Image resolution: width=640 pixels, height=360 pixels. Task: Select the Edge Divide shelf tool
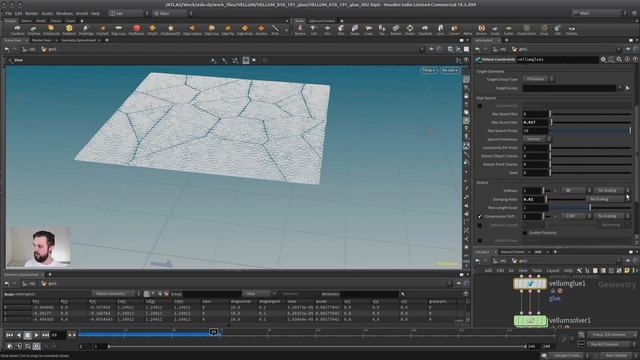pyautogui.click(x=245, y=29)
